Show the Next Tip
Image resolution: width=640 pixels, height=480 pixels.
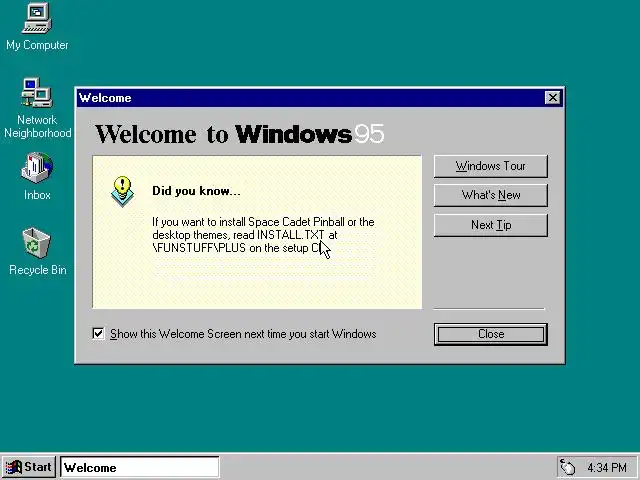point(491,225)
